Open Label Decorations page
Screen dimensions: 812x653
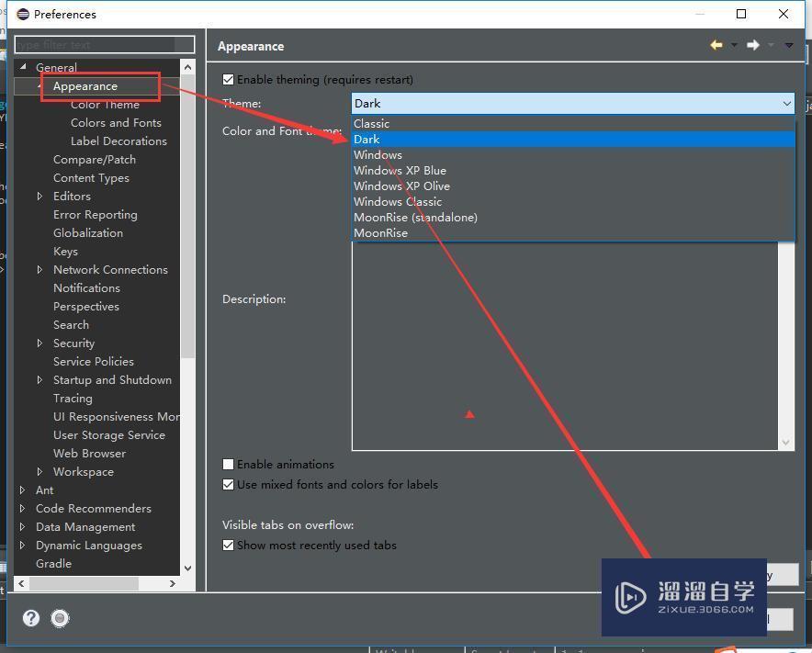[x=118, y=141]
